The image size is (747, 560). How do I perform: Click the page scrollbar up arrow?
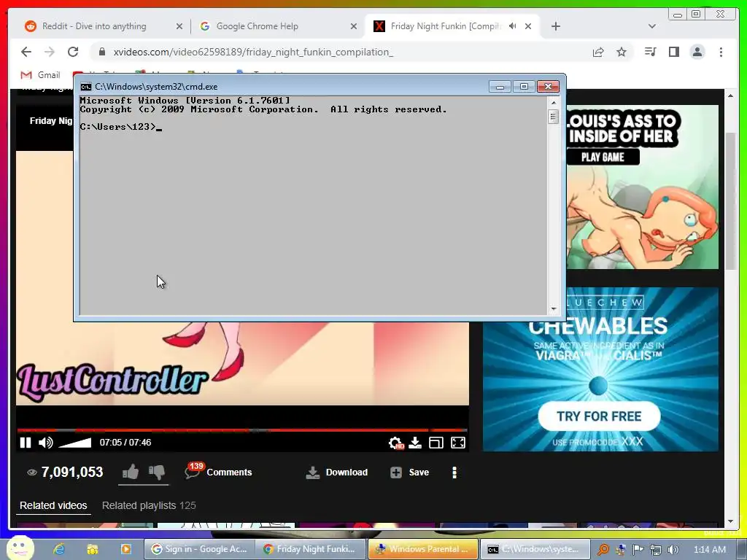tap(731, 96)
